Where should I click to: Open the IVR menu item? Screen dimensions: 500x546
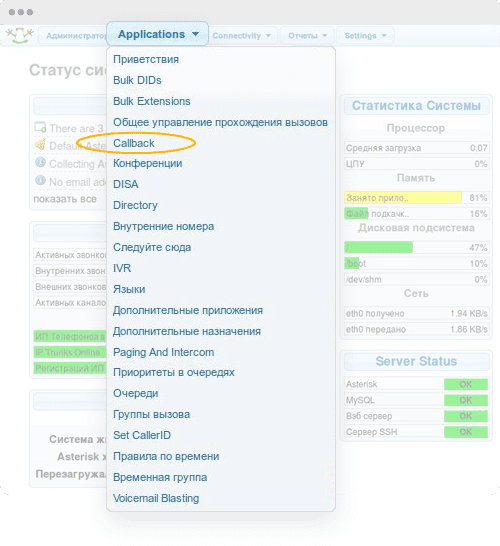[x=122, y=268]
